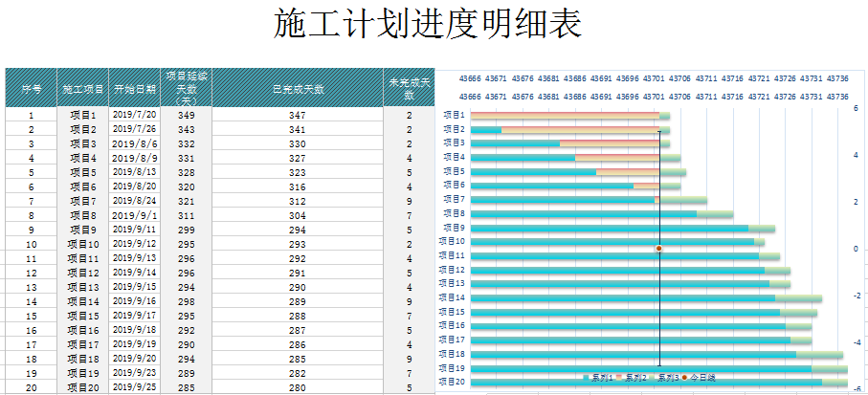
Task: Select the 已完成天数 column header
Action: pos(298,88)
